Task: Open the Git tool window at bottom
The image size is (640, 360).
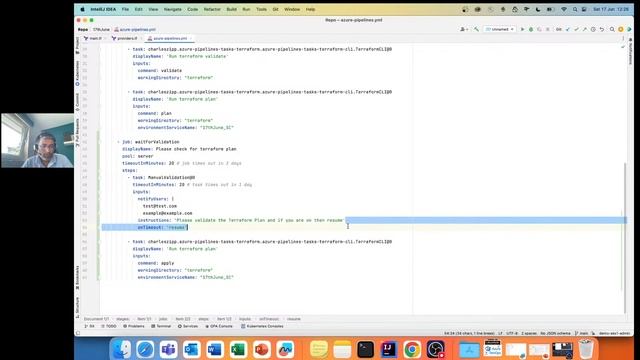Action: pos(89,327)
